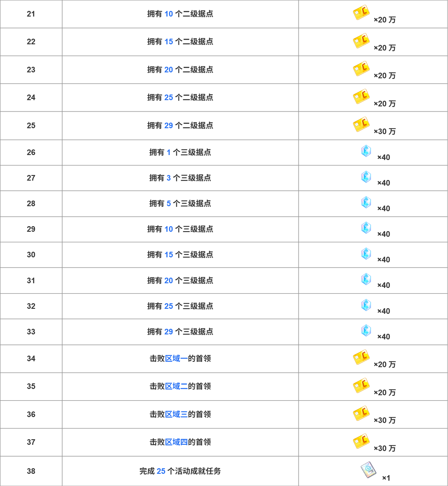Click the ×40 reward text in row 28
Image resolution: width=448 pixels, height=486 pixels.
click(383, 208)
